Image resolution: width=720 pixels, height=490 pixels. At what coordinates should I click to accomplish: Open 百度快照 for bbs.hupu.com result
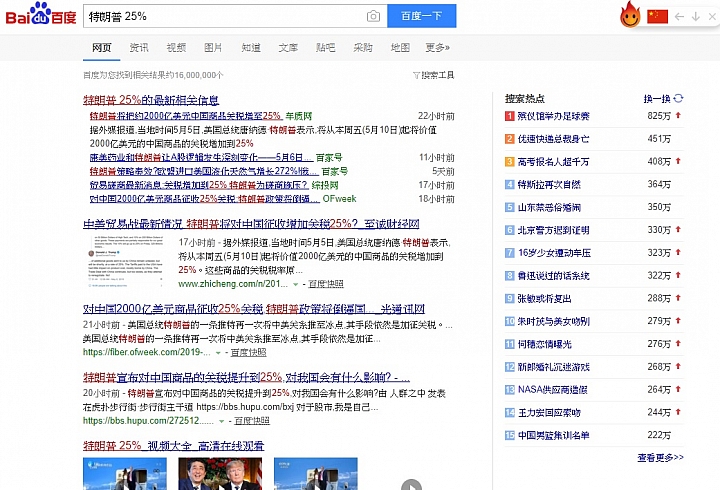tap(252, 421)
